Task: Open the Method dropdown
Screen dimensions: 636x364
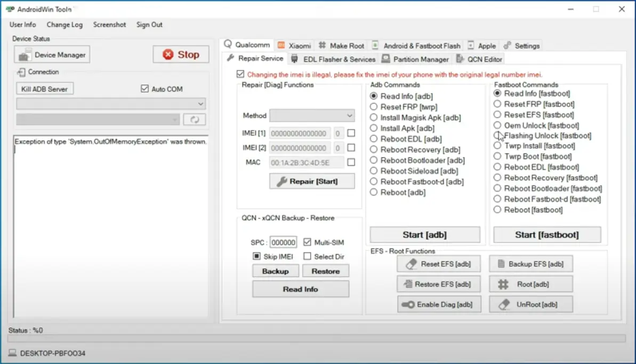Action: 312,116
